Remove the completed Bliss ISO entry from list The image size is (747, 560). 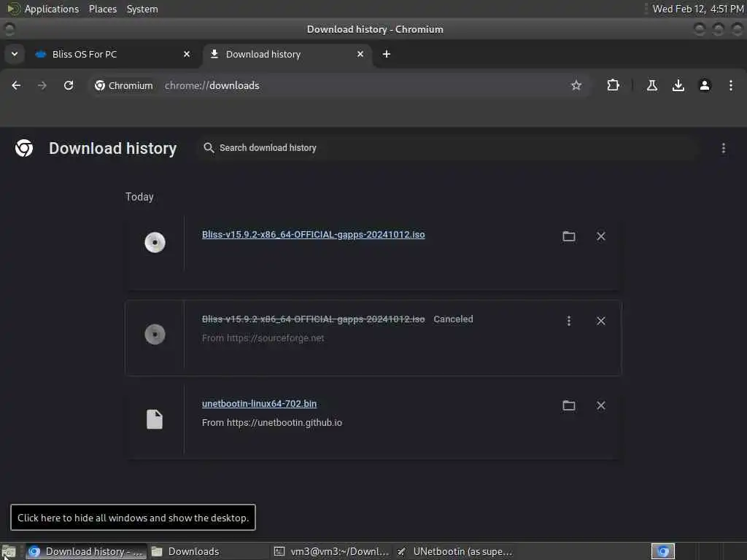601,236
